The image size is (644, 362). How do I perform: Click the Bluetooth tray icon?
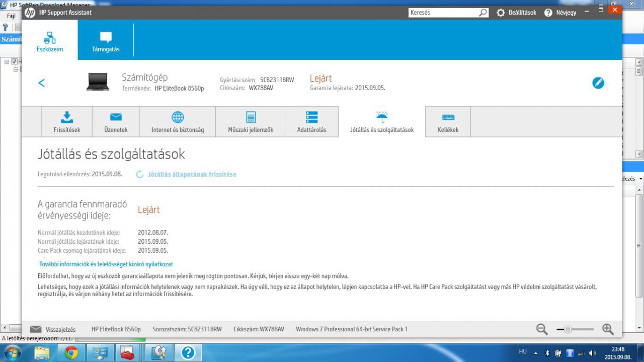pyautogui.click(x=547, y=353)
